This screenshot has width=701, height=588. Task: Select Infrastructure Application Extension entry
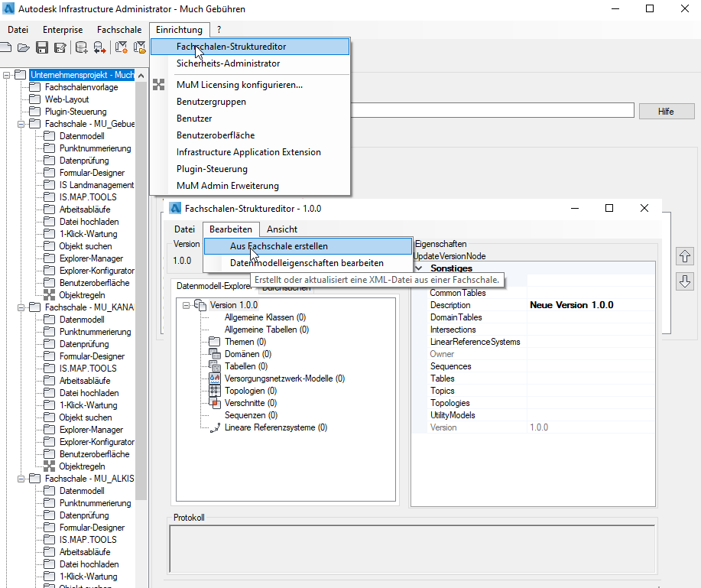tap(250, 152)
